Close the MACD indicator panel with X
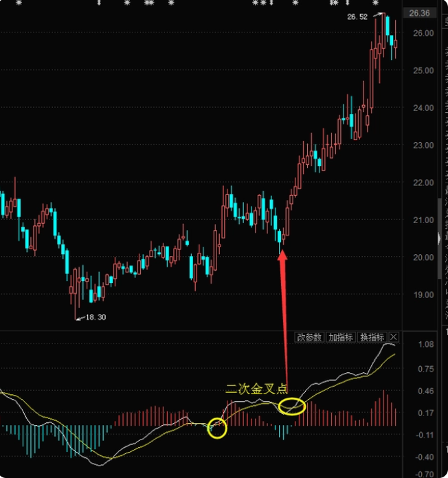This screenshot has width=448, height=478. tap(394, 337)
